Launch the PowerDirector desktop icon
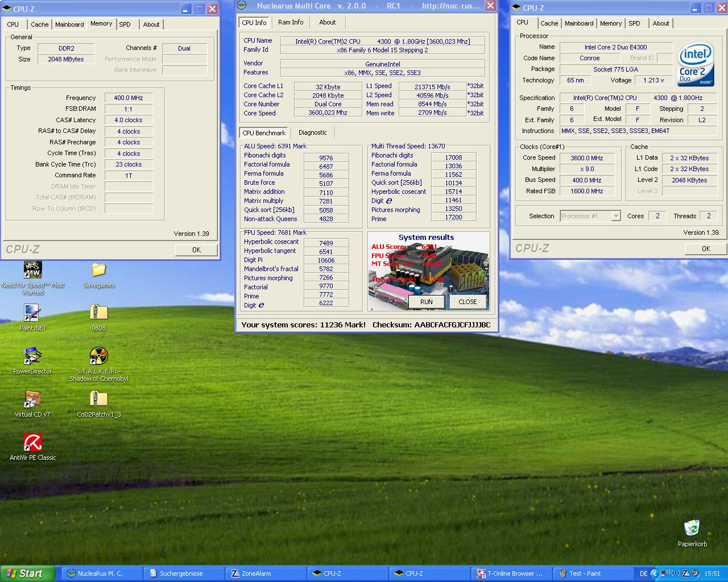Viewport: 728px width, 582px height. 32,356
